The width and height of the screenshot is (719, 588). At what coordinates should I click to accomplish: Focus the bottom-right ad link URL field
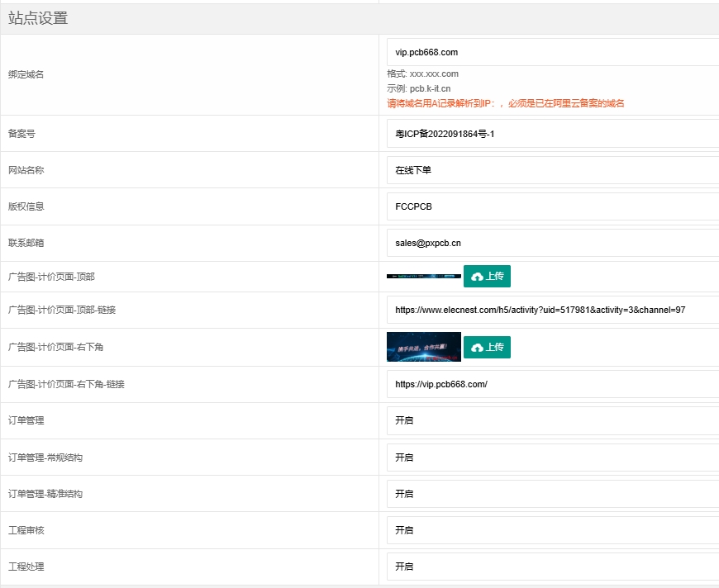pyautogui.click(x=552, y=384)
